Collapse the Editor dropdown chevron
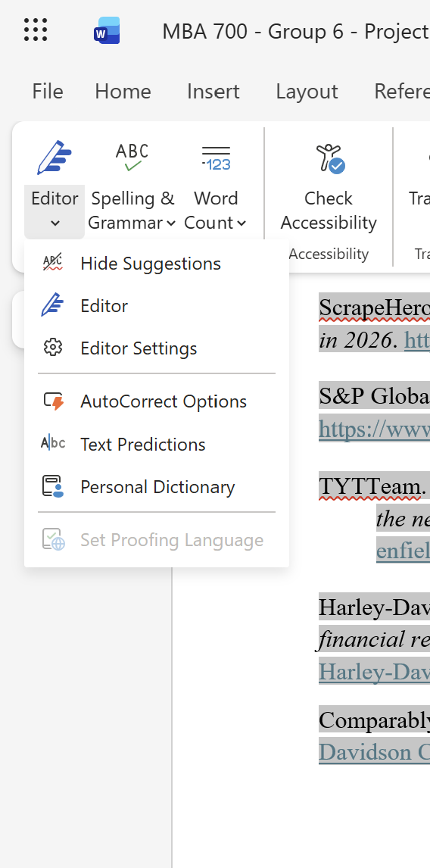This screenshot has height=868, width=430. pos(55,223)
